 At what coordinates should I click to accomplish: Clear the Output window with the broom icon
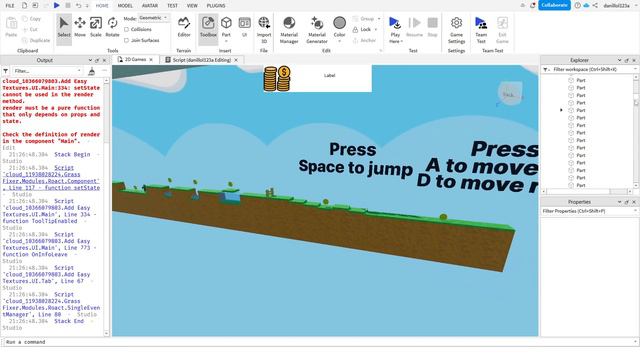coord(91,71)
